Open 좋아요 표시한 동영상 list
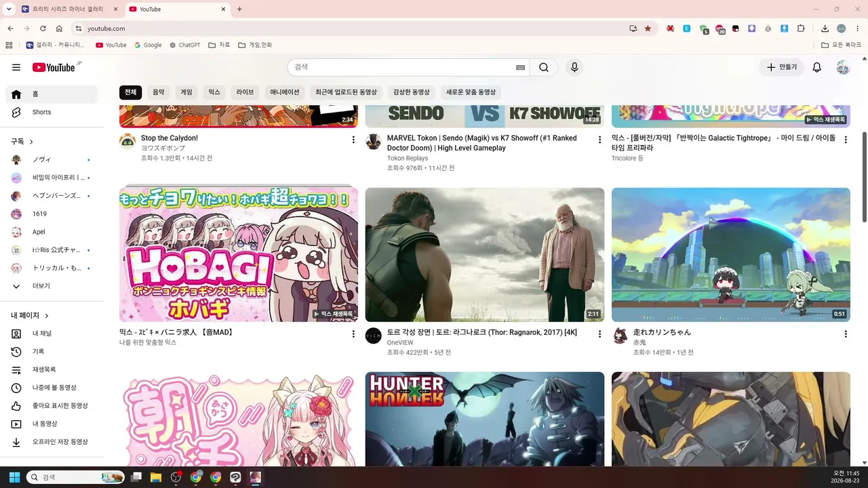The height and width of the screenshot is (488, 868). (52, 405)
